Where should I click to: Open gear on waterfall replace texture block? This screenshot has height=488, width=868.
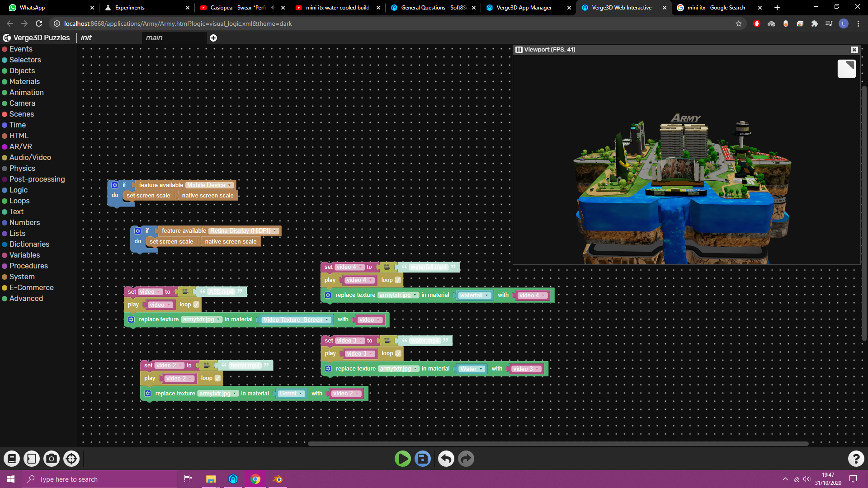tap(328, 295)
